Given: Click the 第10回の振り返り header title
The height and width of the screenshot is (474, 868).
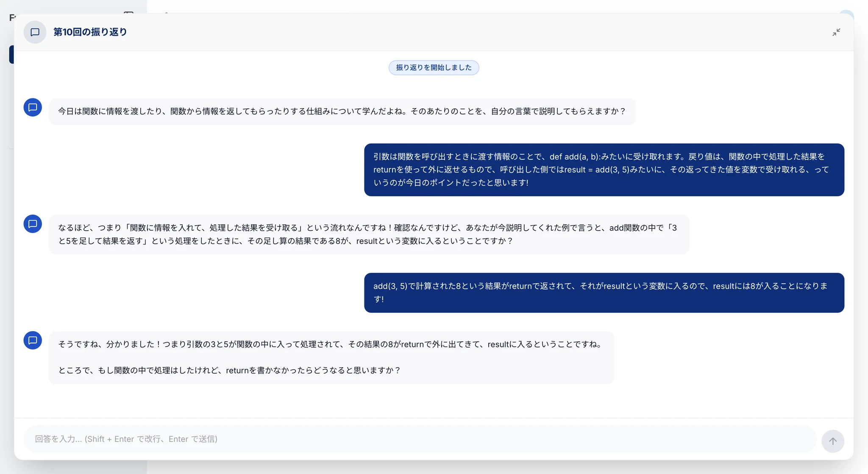Looking at the screenshot, I should point(90,32).
